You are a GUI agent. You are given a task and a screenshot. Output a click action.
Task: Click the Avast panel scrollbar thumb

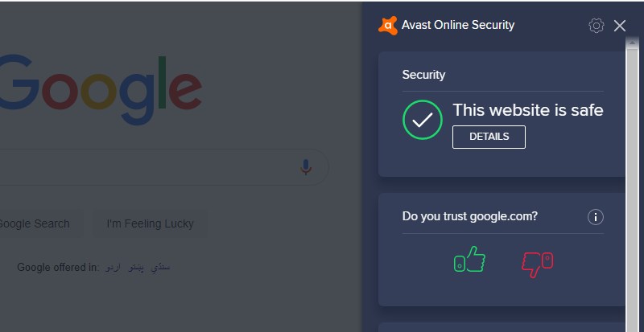[x=632, y=190]
